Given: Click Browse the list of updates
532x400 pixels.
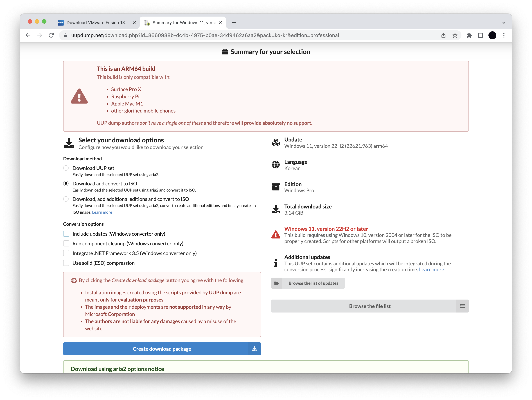Looking at the screenshot, I should click(x=308, y=283).
